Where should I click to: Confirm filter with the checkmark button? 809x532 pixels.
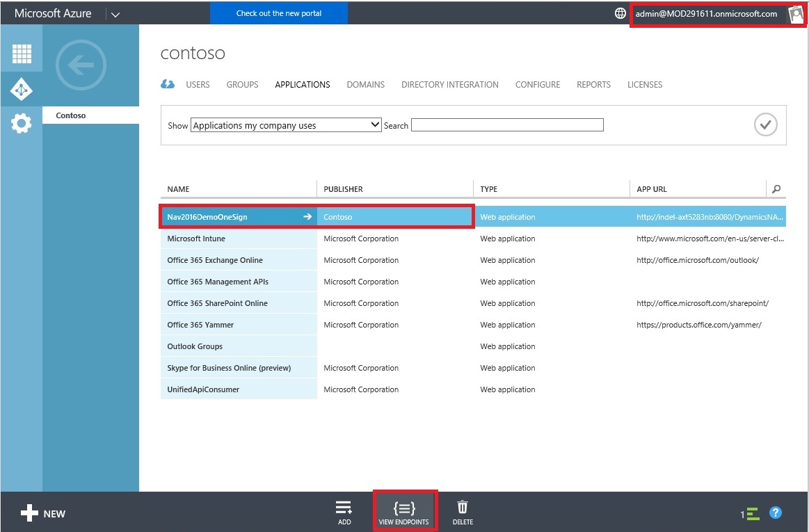point(765,125)
